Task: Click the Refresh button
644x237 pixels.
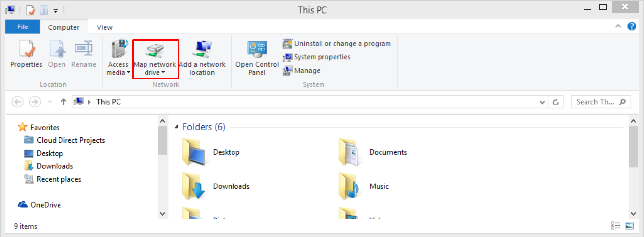Action: pos(556,102)
